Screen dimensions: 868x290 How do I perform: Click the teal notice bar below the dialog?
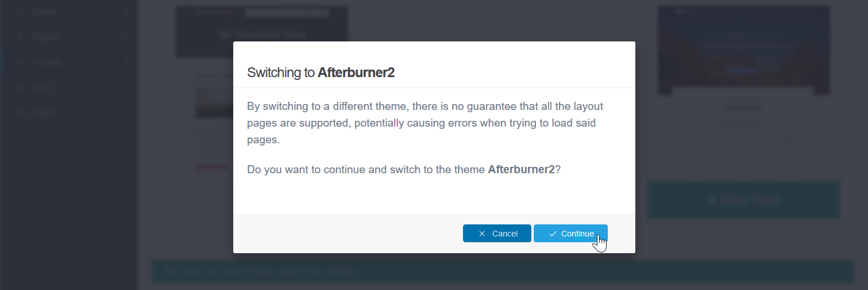tap(503, 272)
